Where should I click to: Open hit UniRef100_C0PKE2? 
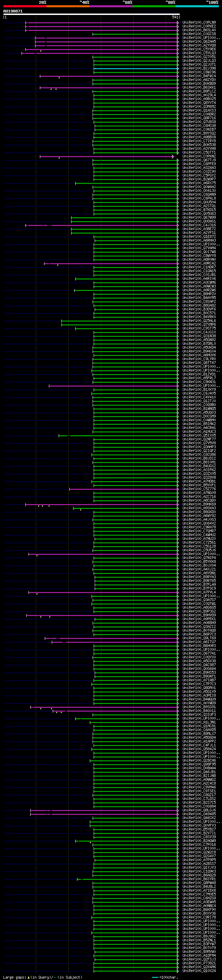[x=199, y=27]
